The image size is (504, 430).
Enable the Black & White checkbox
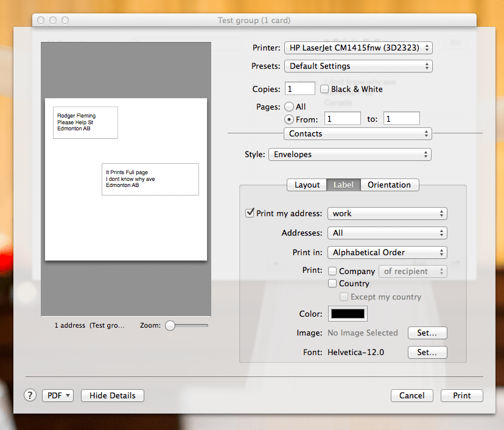(x=324, y=88)
